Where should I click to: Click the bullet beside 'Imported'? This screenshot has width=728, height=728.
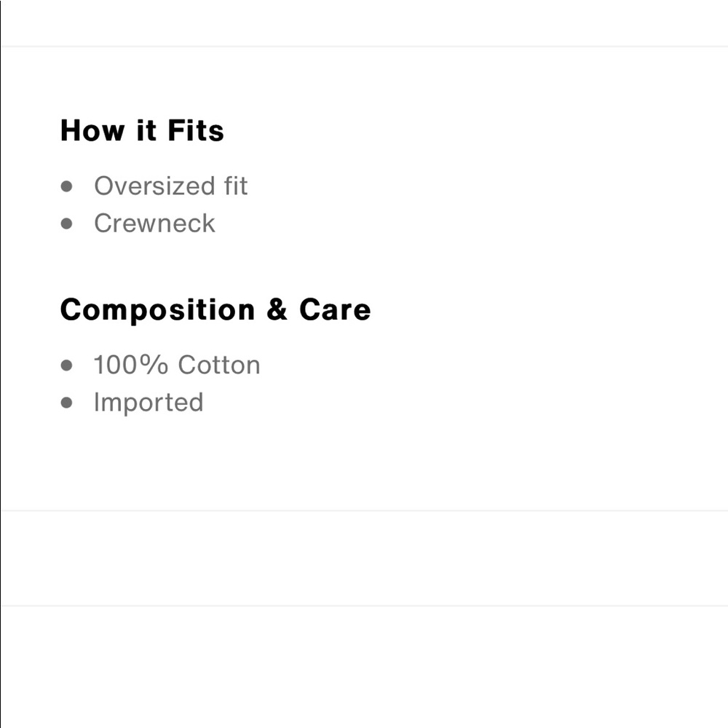tap(67, 403)
